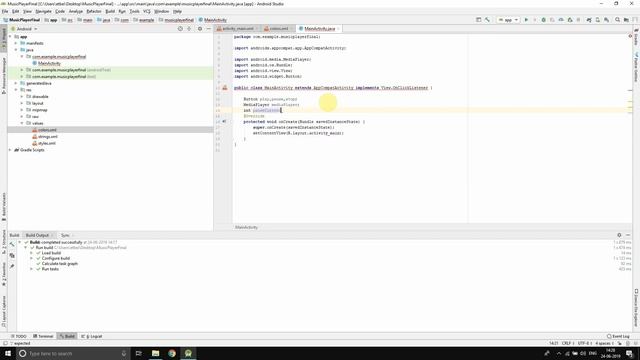Open the Terminal tool window
This screenshot has width=640, height=360.
43,336
